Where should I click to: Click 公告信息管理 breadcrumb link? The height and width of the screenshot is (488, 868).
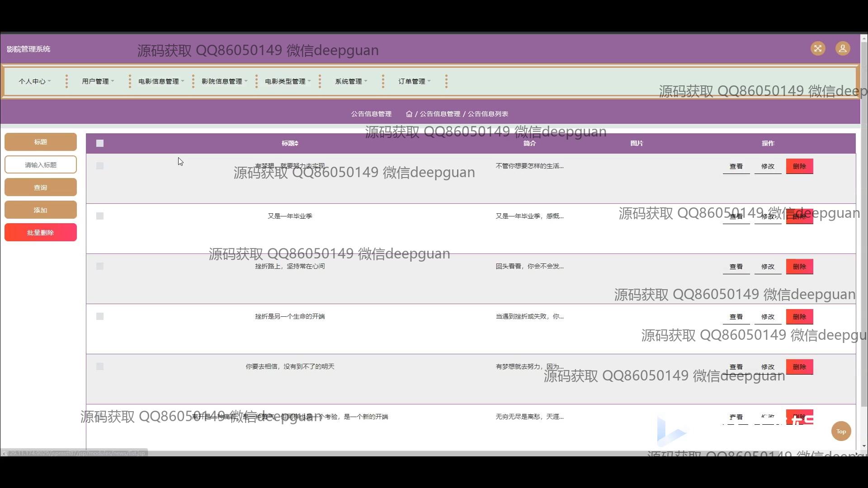(x=440, y=114)
